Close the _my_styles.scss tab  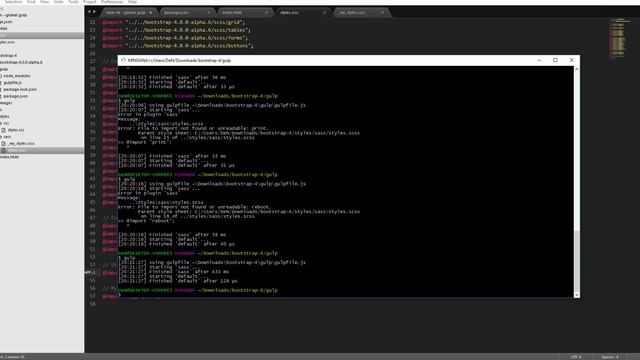(382, 13)
